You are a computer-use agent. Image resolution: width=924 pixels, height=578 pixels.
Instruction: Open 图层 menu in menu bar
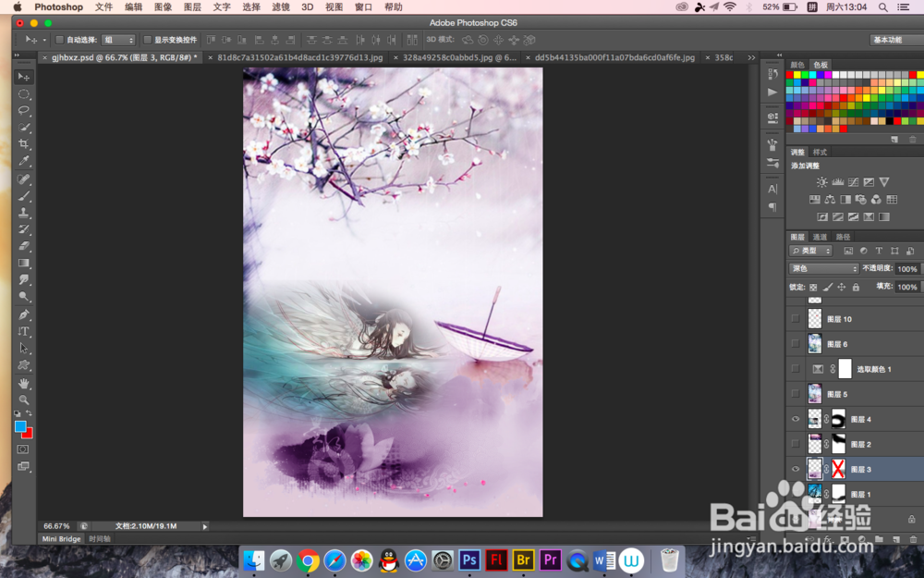coord(192,7)
